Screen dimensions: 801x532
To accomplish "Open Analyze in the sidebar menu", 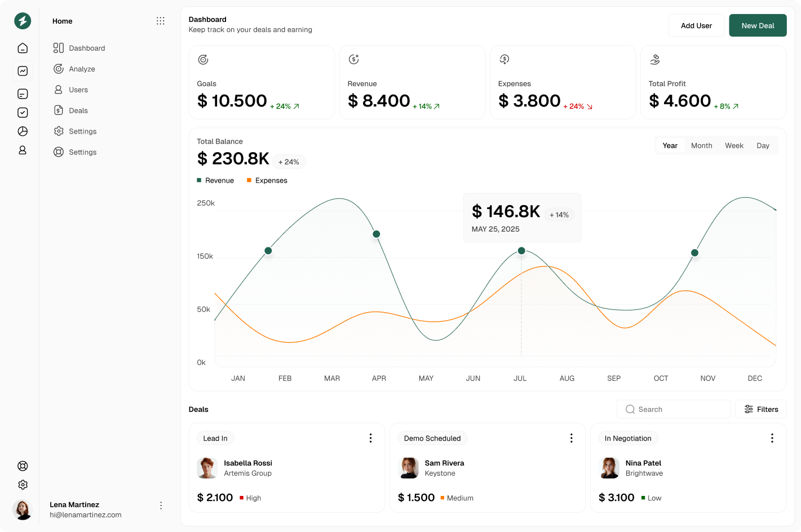I will 74,69.
